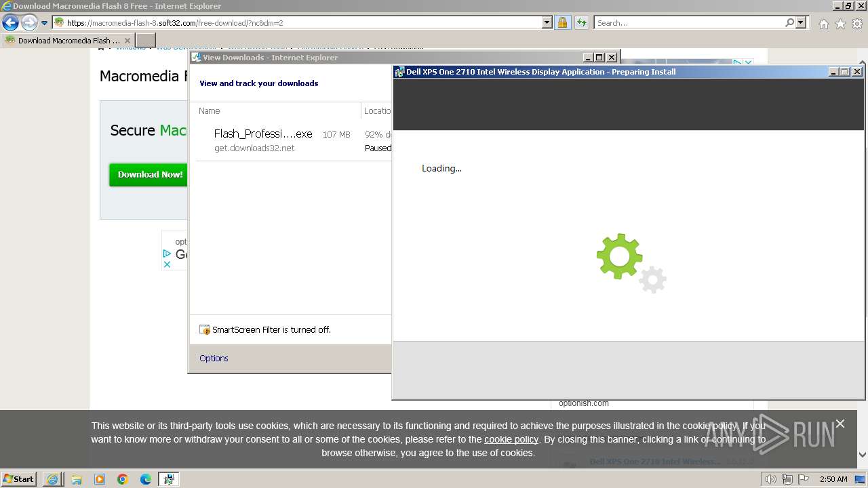Dismiss the cookie banner with the X
This screenshot has width=868, height=488.
pos(840,424)
